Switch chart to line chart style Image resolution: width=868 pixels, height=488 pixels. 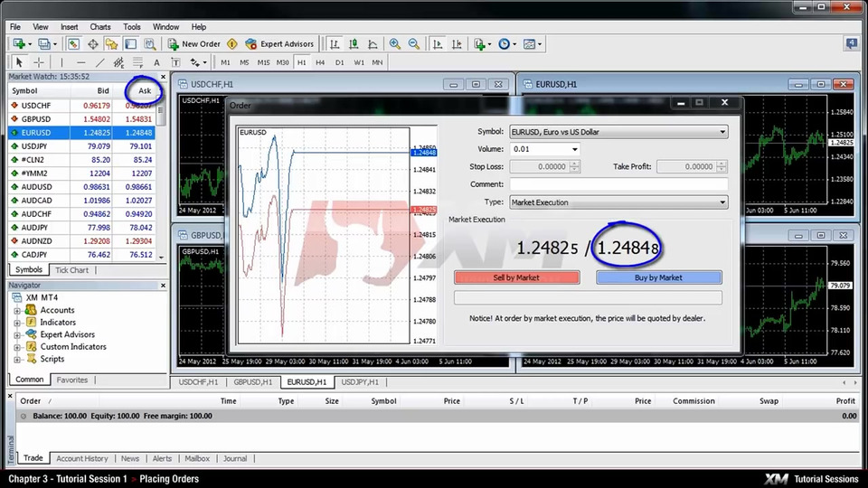[x=373, y=43]
